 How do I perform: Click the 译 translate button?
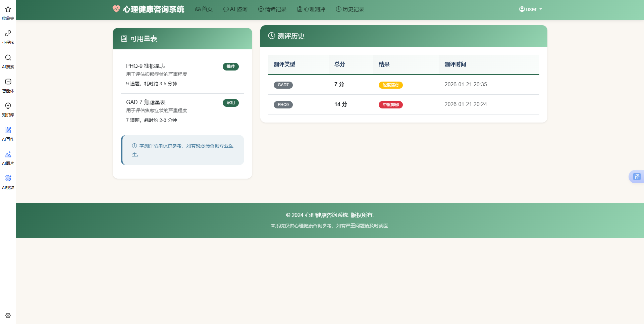tap(637, 176)
